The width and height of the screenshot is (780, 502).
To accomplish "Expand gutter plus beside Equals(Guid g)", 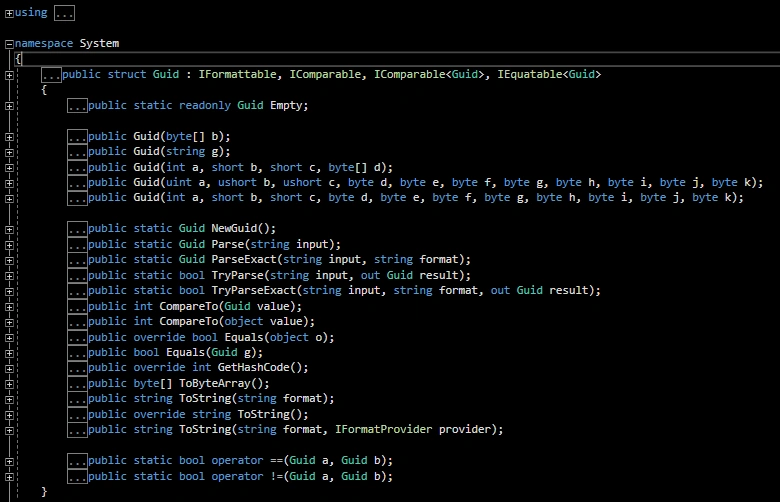I will [9, 353].
